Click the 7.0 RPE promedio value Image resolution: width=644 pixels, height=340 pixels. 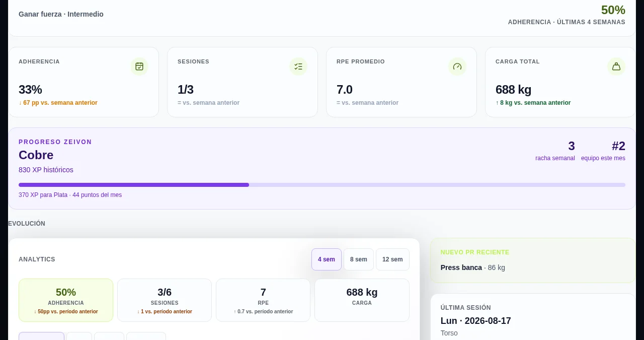click(x=345, y=90)
